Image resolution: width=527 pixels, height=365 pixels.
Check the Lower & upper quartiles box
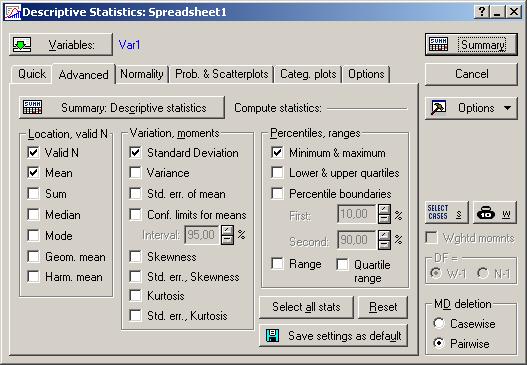[277, 173]
